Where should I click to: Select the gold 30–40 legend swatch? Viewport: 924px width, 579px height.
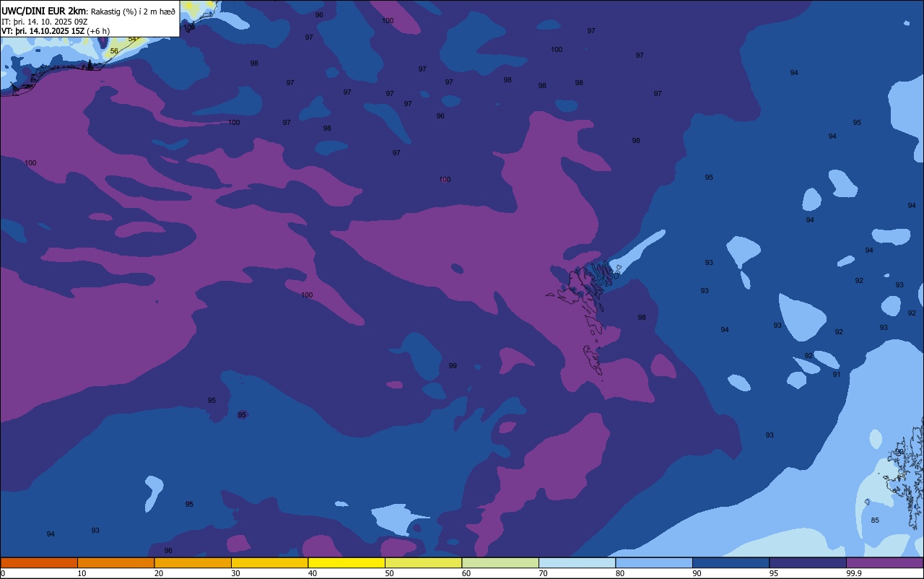pos(269,562)
